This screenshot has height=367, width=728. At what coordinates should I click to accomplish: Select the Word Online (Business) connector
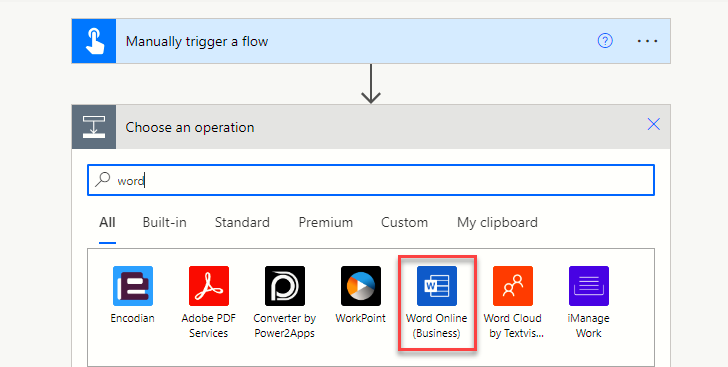point(437,286)
